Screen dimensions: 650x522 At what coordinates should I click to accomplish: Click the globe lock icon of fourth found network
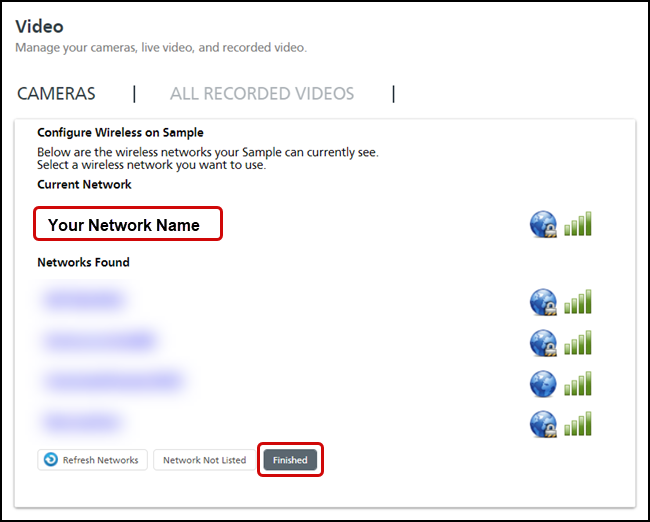pos(543,424)
